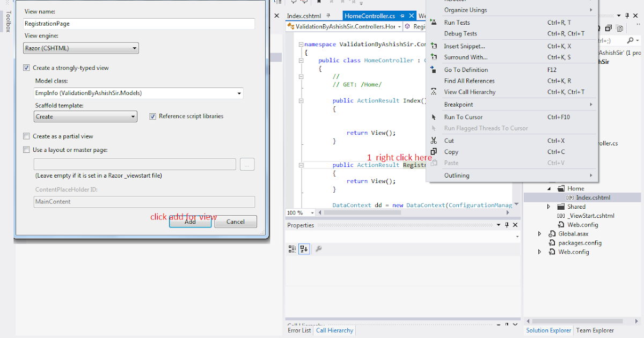
Task: Click the Home folder icon in tree
Action: click(x=561, y=188)
